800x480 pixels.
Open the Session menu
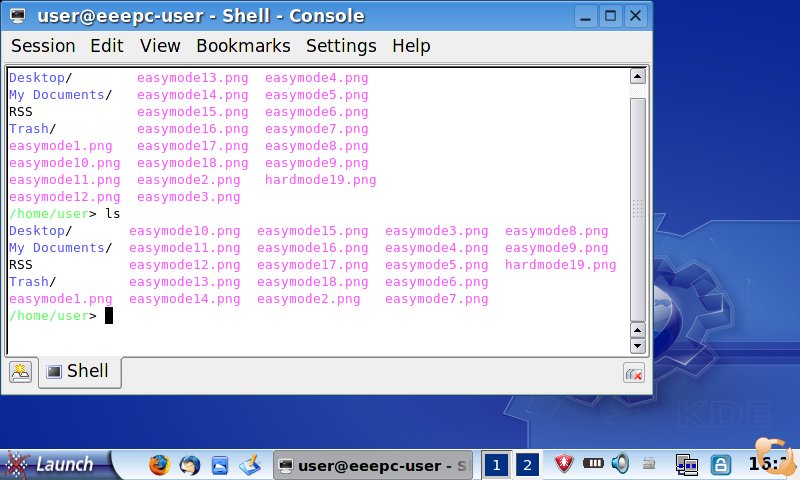[43, 46]
